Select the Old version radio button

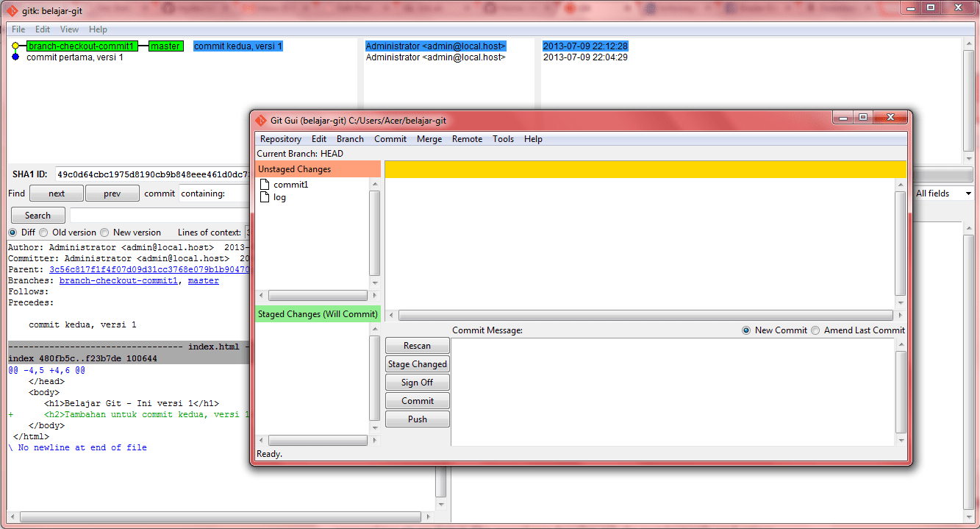point(43,232)
